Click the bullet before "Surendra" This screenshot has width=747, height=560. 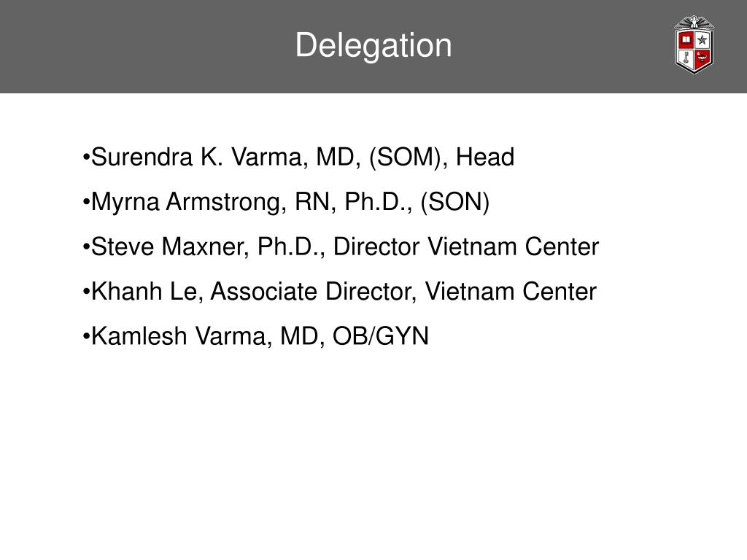tap(86, 157)
